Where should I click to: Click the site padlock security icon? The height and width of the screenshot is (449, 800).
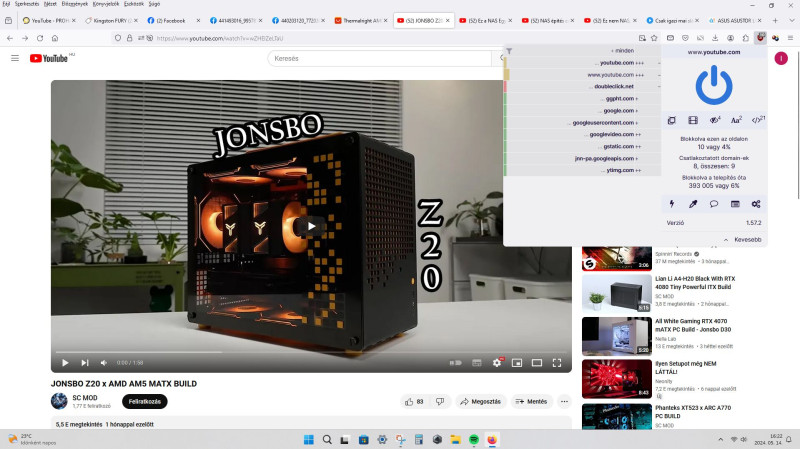click(x=129, y=38)
